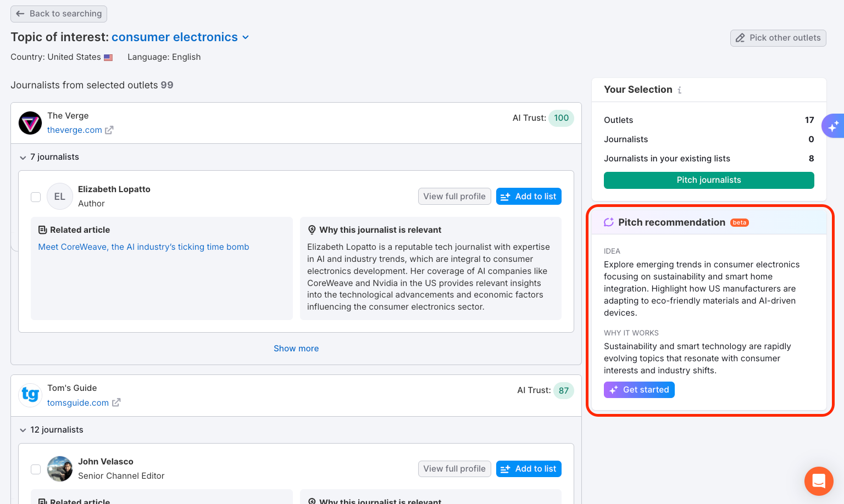844x504 pixels.
Task: Open the consumer electronics topic dropdown
Action: (x=246, y=37)
